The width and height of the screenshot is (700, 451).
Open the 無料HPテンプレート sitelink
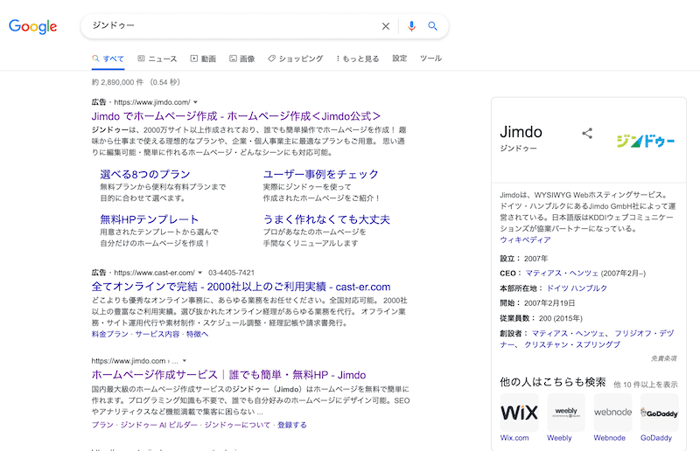[x=149, y=219]
